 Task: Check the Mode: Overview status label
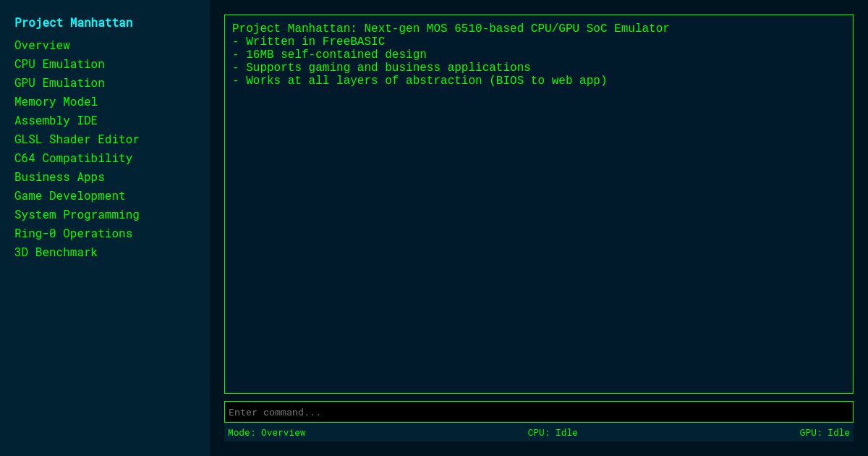266,432
